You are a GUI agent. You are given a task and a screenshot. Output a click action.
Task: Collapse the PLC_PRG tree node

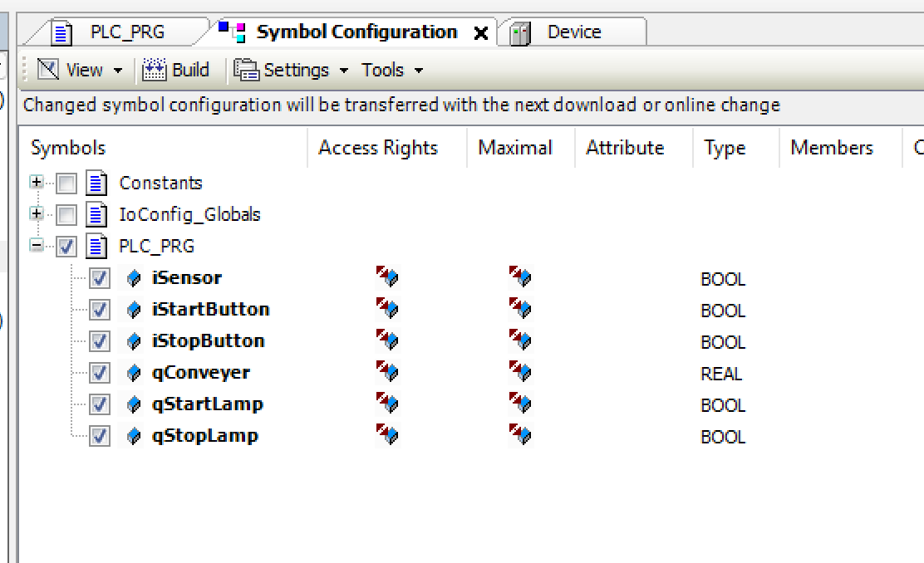tap(36, 246)
